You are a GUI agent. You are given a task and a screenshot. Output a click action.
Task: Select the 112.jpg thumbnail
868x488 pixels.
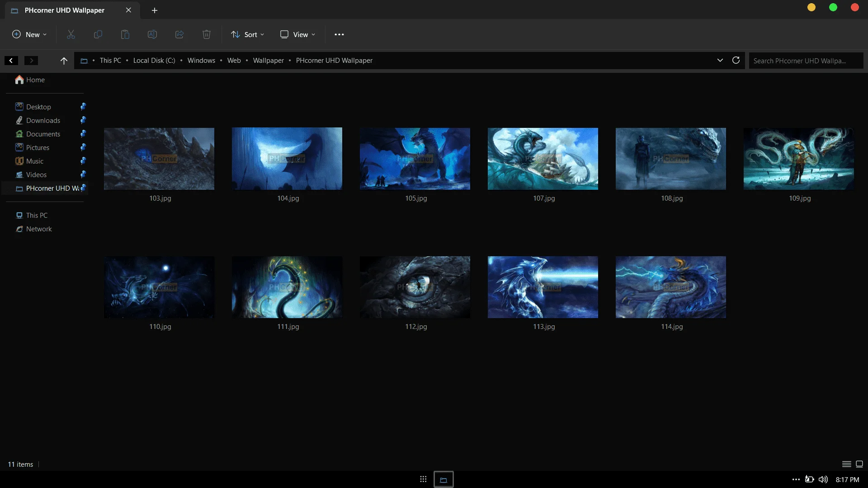click(x=415, y=287)
